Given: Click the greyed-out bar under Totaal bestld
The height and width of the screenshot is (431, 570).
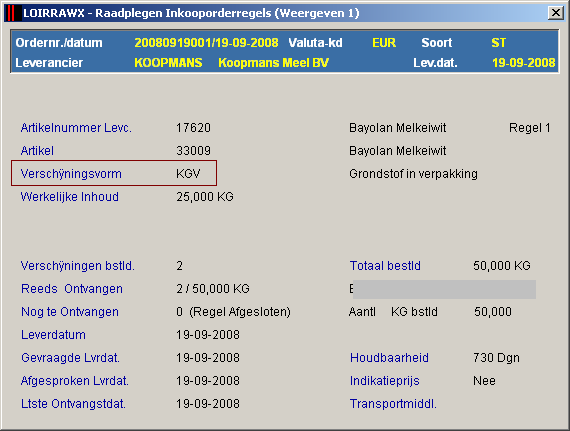Looking at the screenshot, I should 444,289.
